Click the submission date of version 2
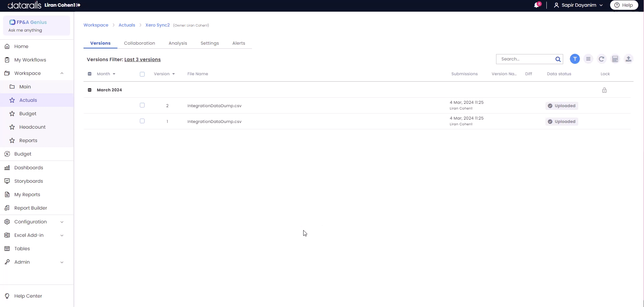This screenshot has width=644, height=307. 467,102
